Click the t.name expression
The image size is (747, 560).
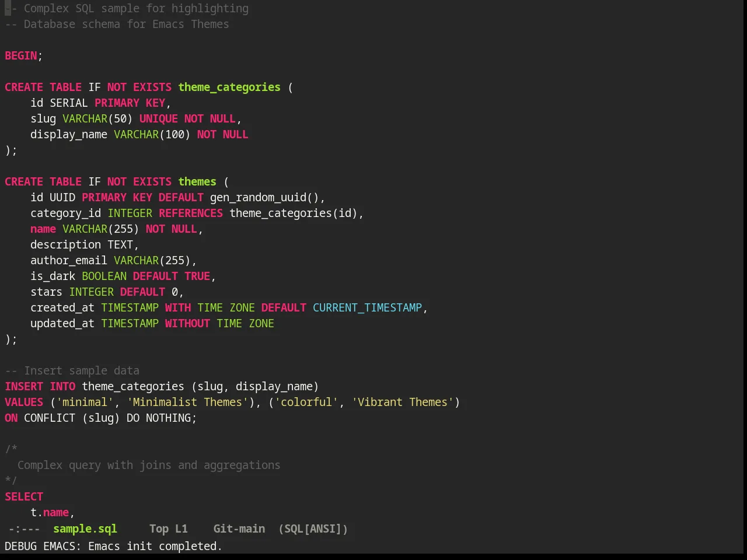(x=50, y=513)
